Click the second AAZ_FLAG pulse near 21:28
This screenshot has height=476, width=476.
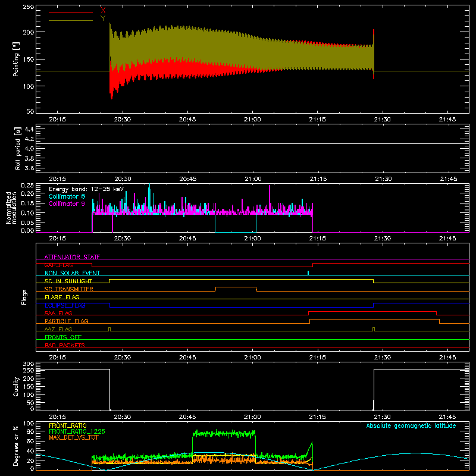point(374,329)
